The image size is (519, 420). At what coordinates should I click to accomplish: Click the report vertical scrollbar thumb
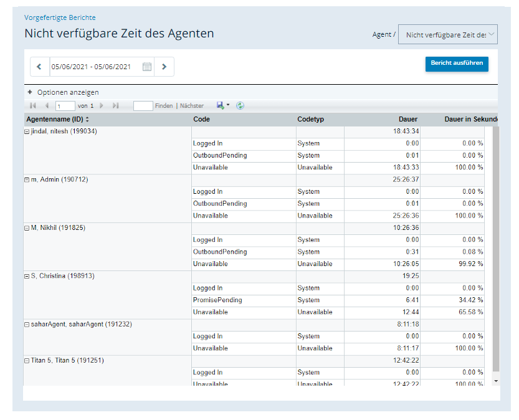(x=496, y=249)
